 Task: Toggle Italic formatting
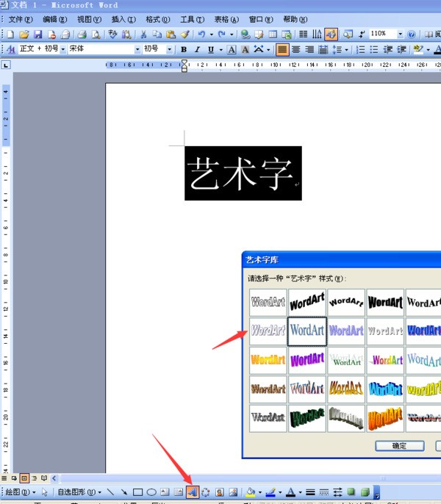pos(197,49)
